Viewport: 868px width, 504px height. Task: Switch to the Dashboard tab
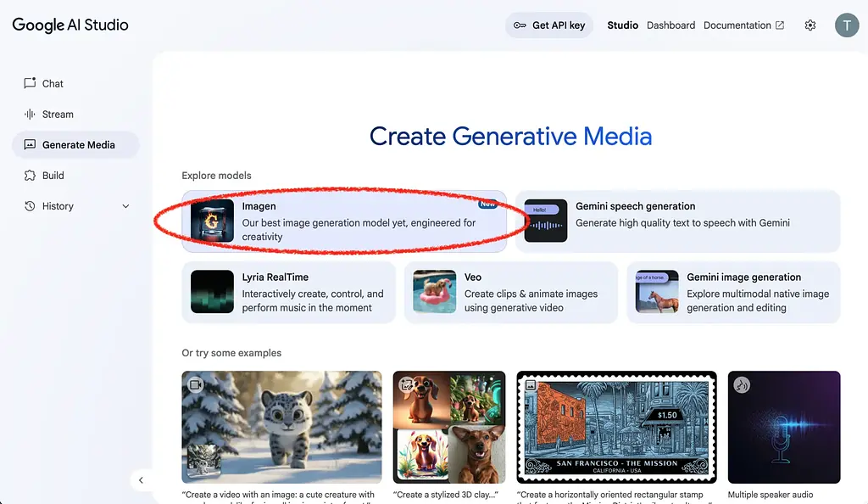point(670,25)
